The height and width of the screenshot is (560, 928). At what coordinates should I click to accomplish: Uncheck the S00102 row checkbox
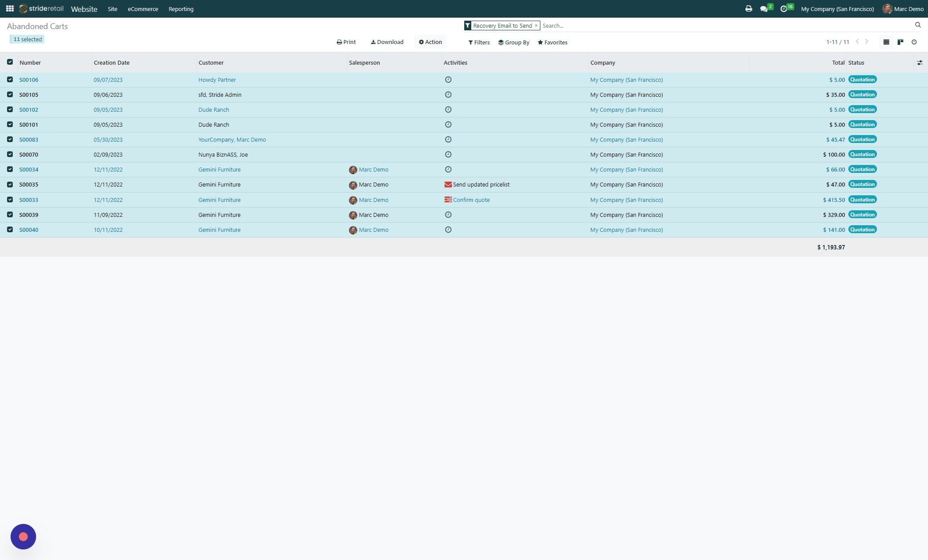tap(10, 110)
